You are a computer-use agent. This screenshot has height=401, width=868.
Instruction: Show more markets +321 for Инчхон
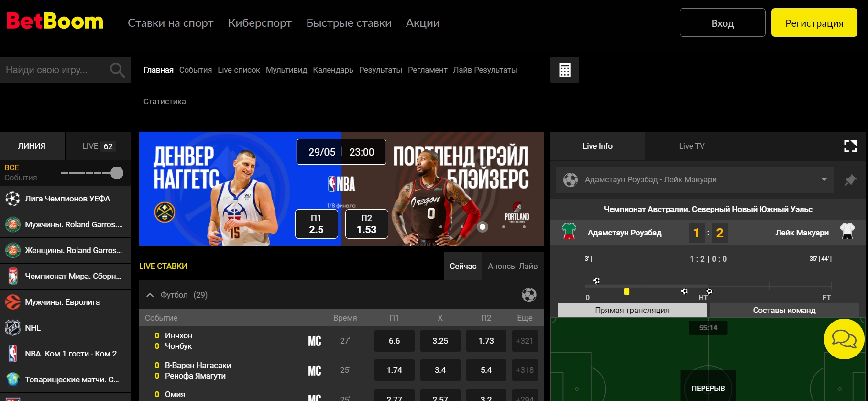click(x=525, y=341)
